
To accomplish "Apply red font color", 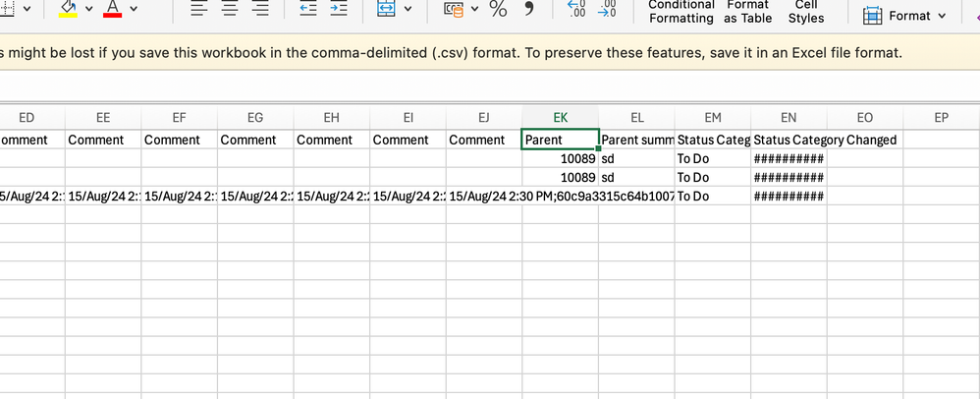I will pyautogui.click(x=113, y=8).
